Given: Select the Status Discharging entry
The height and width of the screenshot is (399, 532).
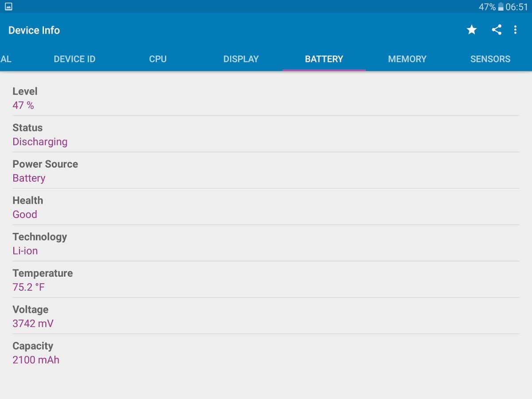Looking at the screenshot, I should [x=266, y=134].
